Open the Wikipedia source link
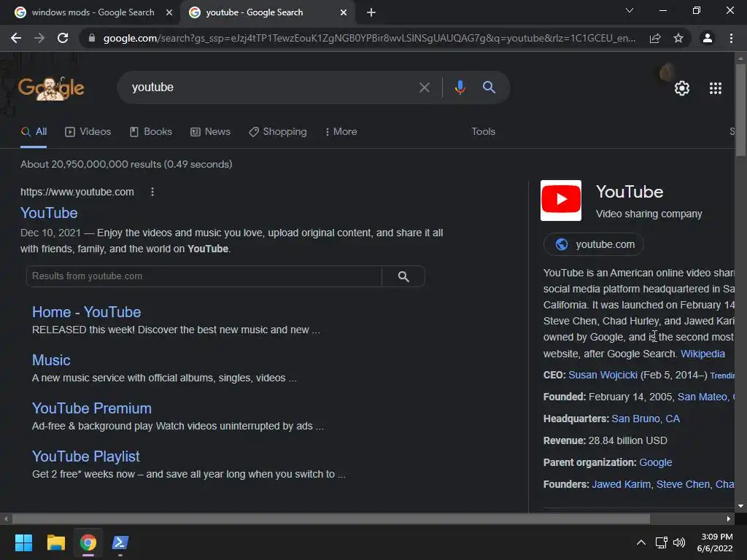Viewport: 747px width, 560px height. tap(703, 354)
